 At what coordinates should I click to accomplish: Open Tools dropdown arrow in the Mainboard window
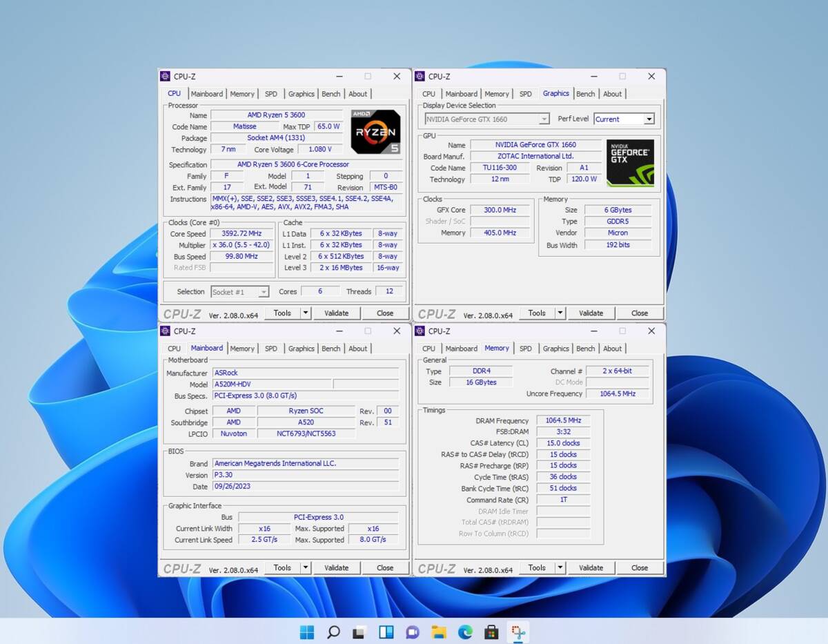(306, 567)
